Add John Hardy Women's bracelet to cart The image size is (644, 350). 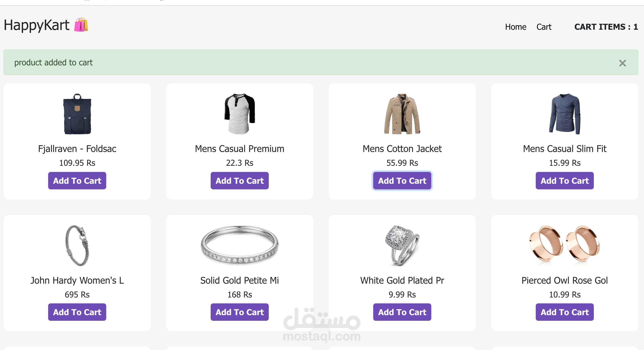click(77, 312)
